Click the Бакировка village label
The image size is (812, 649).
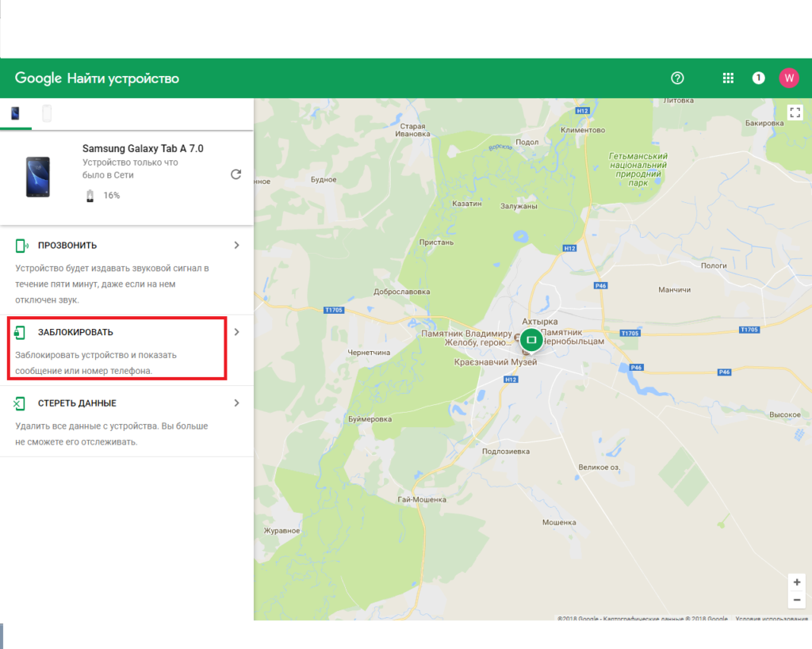click(764, 123)
